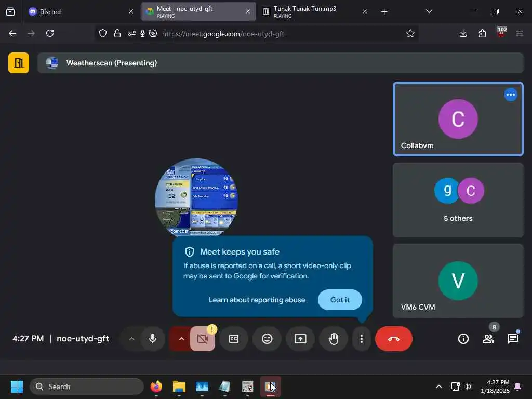Select the VM6 CVM participant tile

[458, 281]
